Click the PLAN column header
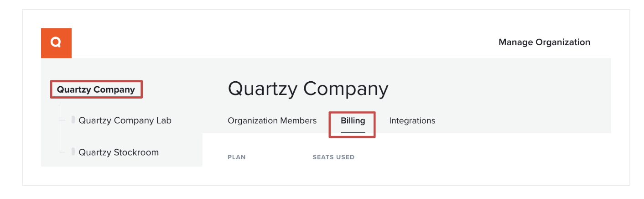This screenshot has width=644, height=199. tap(236, 157)
